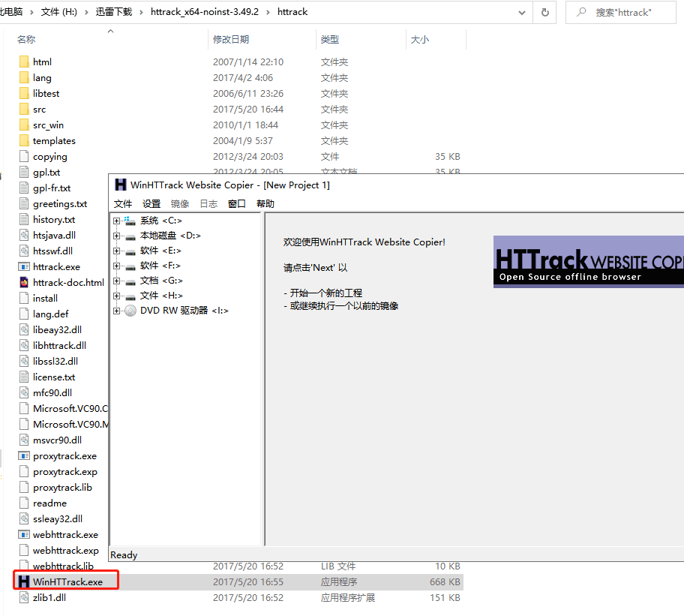Select the ssleay32.dll file
The image size is (684, 616).
(58, 518)
